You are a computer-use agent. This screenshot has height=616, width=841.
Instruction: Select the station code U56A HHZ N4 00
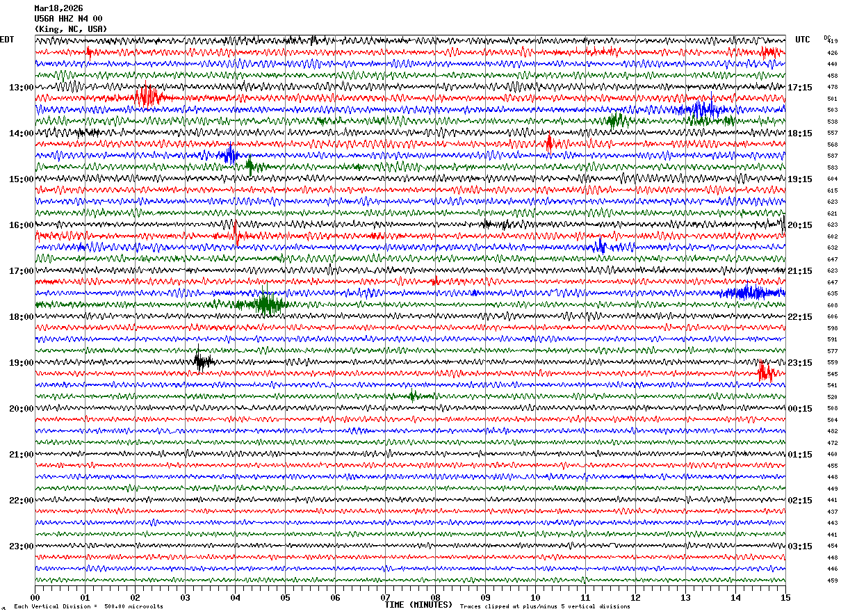68,19
